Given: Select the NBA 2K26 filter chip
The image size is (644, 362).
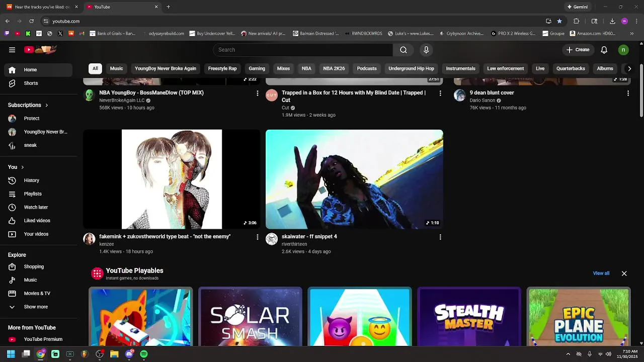Looking at the screenshot, I should coord(334,69).
